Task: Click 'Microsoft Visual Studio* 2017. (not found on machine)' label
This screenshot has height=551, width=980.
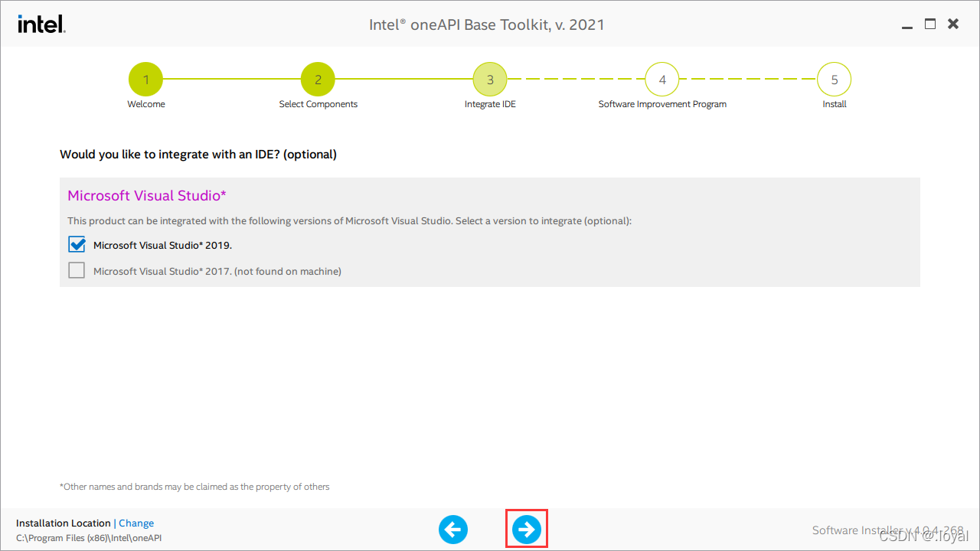Action: point(217,272)
